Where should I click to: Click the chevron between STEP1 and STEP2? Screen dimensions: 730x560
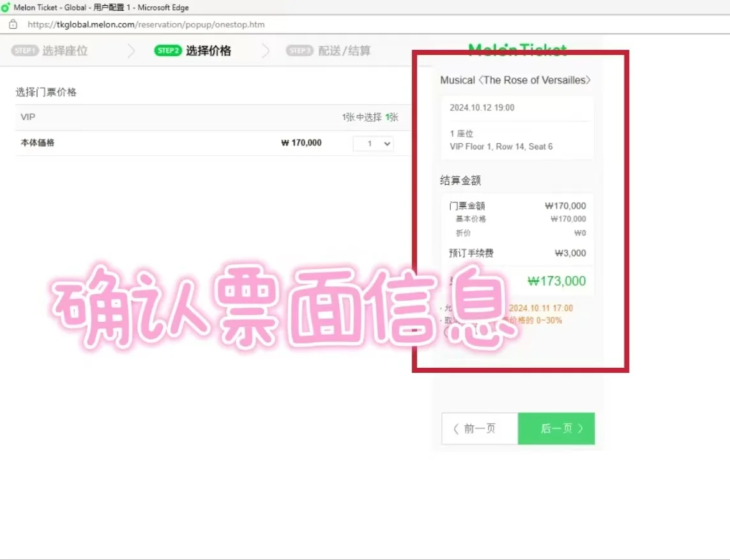click(132, 50)
